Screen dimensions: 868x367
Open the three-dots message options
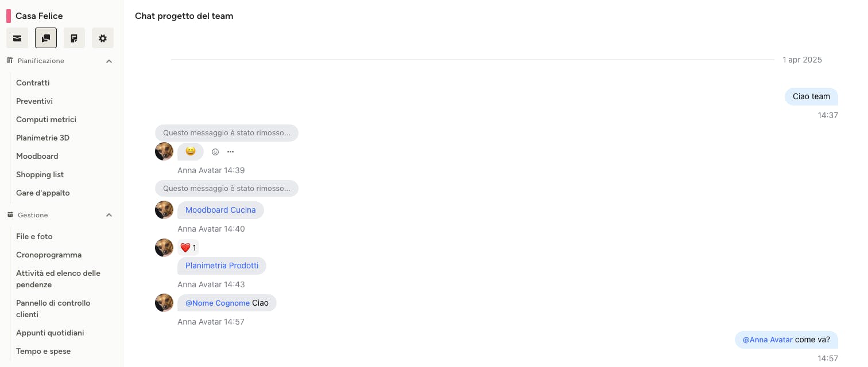click(x=230, y=152)
